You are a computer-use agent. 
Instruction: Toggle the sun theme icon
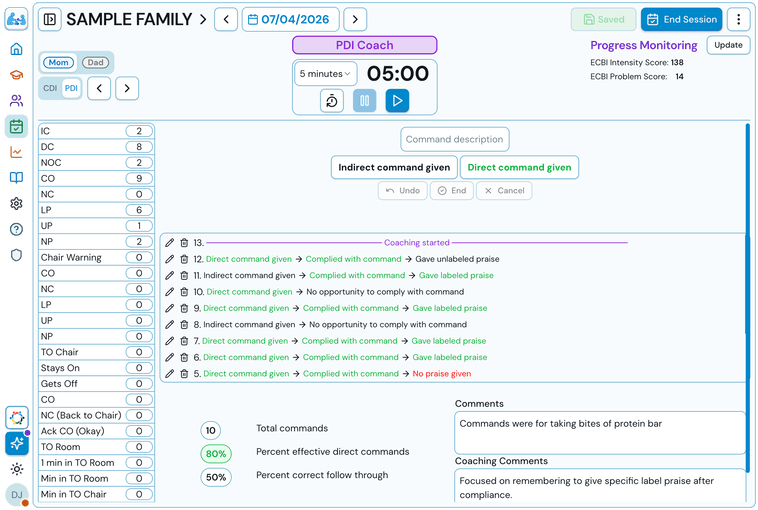click(17, 469)
